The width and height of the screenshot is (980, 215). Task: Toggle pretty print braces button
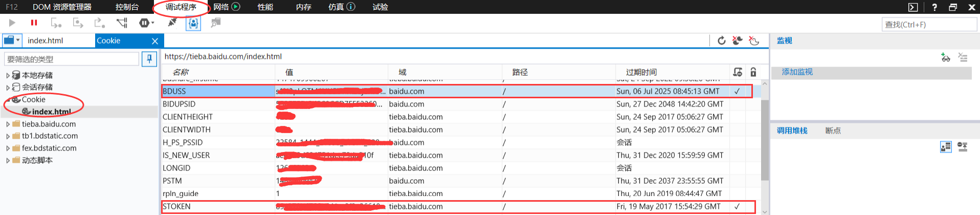click(x=193, y=23)
